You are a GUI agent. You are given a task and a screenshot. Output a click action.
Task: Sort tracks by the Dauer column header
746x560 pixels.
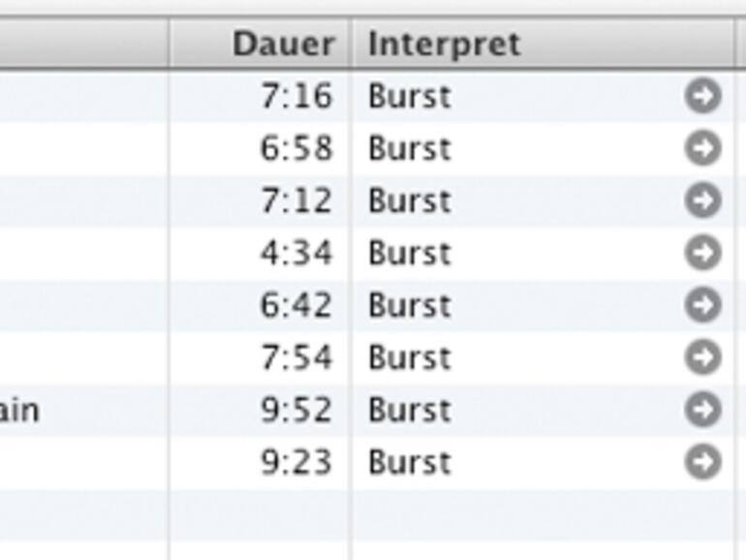[x=282, y=44]
